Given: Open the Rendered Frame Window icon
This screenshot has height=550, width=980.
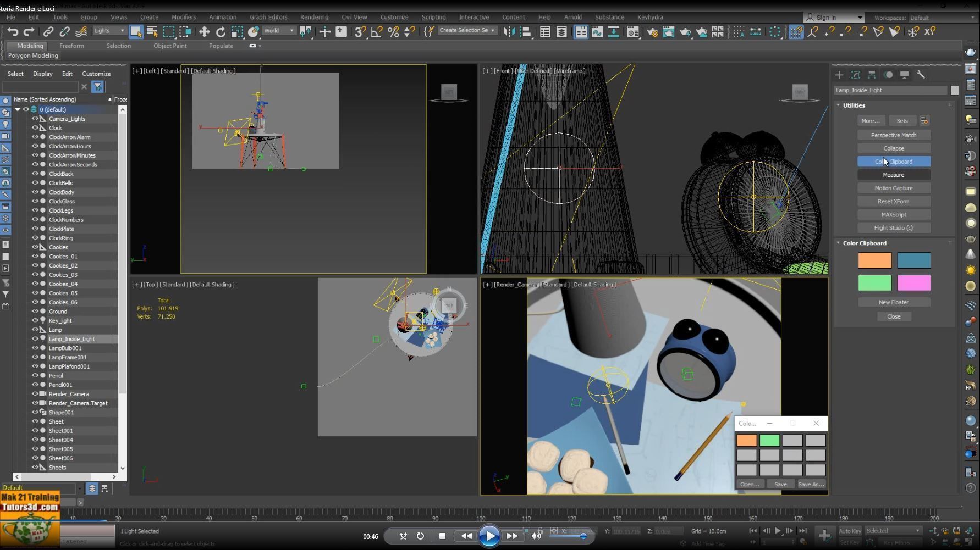Looking at the screenshot, I should (669, 32).
